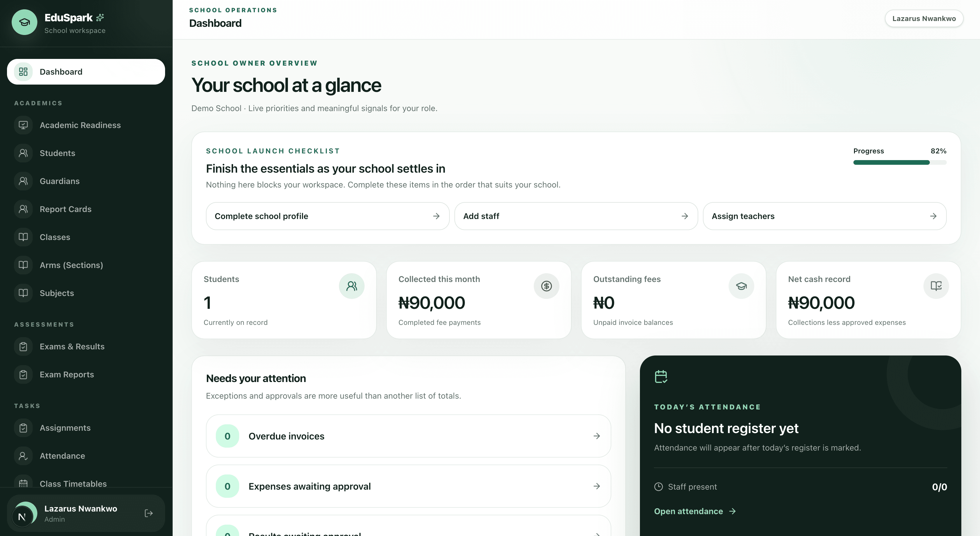The width and height of the screenshot is (980, 536).
Task: Click the N avatar in the sidebar footer
Action: [x=22, y=517]
